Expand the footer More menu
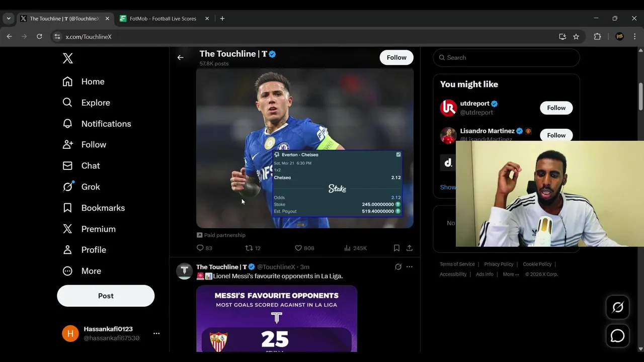 (x=511, y=275)
